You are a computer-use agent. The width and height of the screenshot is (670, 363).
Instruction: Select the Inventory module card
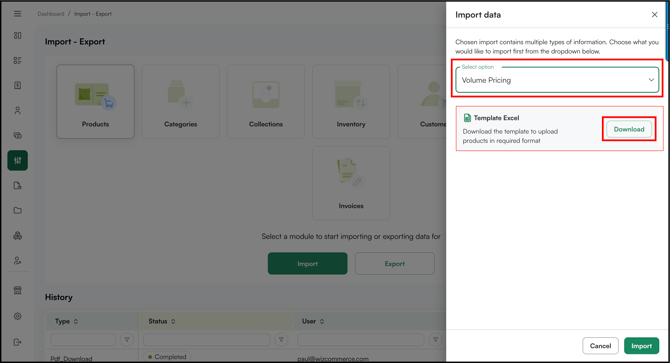click(351, 102)
